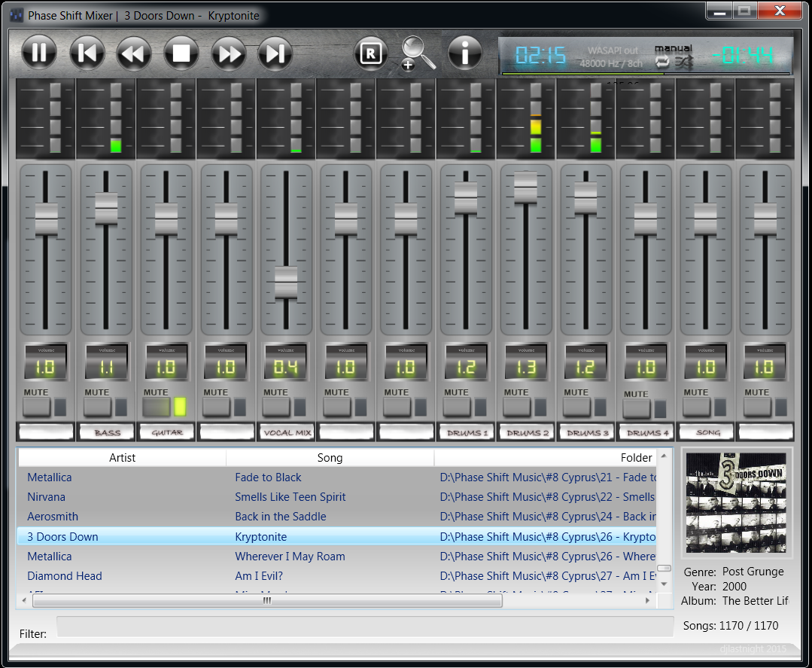Click the BASS channel fader knob
The width and height of the screenshot is (812, 668).
[x=106, y=209]
